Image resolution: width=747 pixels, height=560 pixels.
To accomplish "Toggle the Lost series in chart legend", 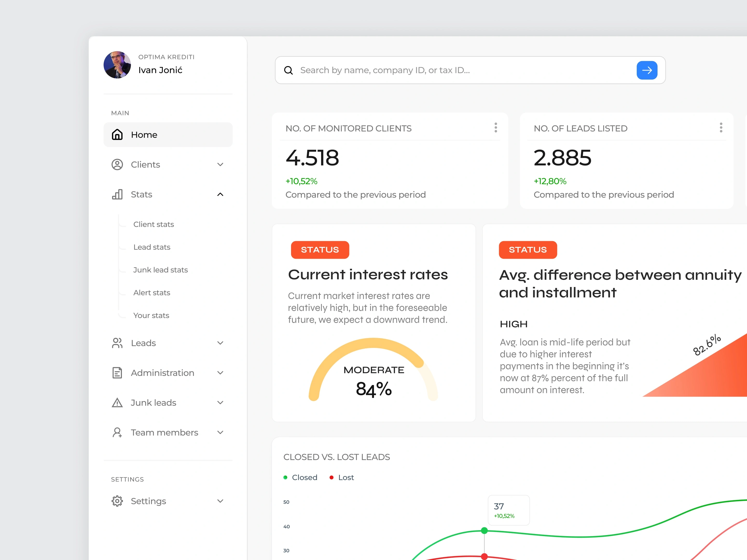I will tap(342, 477).
